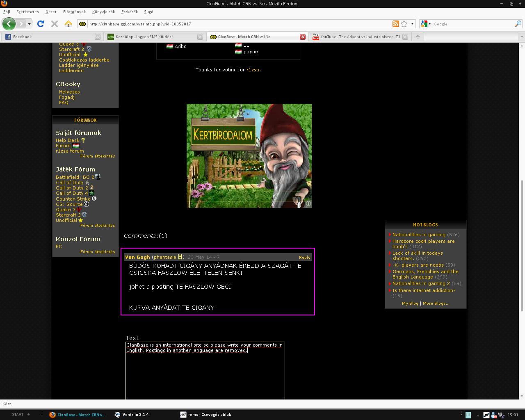Image resolution: width=525 pixels, height=420 pixels.
Task: Open the Nationalities in gaming blog
Action: pos(418,235)
